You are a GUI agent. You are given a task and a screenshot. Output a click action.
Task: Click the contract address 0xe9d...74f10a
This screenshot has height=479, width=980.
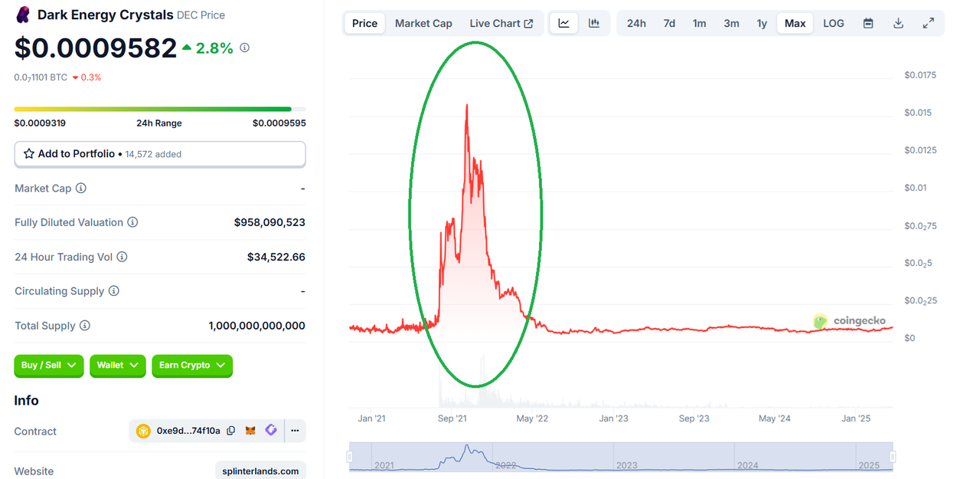coord(188,431)
